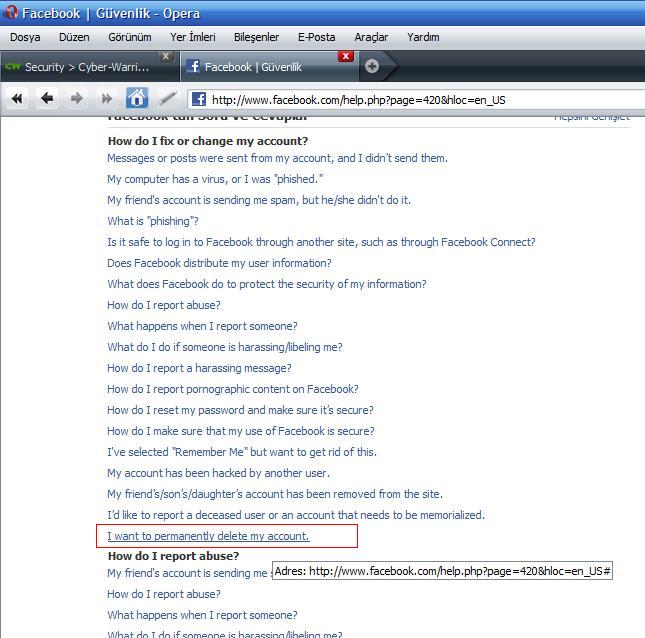
Task: Open 'How do I reset my password' link
Action: [x=240, y=410]
